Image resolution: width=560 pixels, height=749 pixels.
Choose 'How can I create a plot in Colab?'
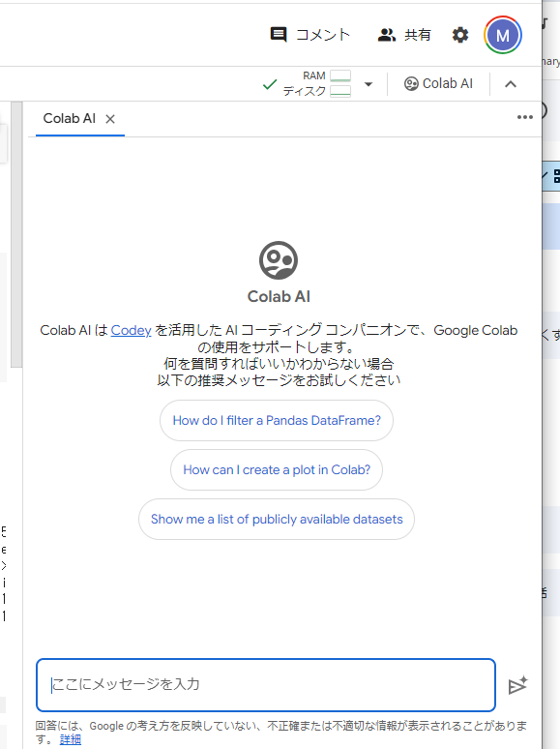pyautogui.click(x=277, y=469)
